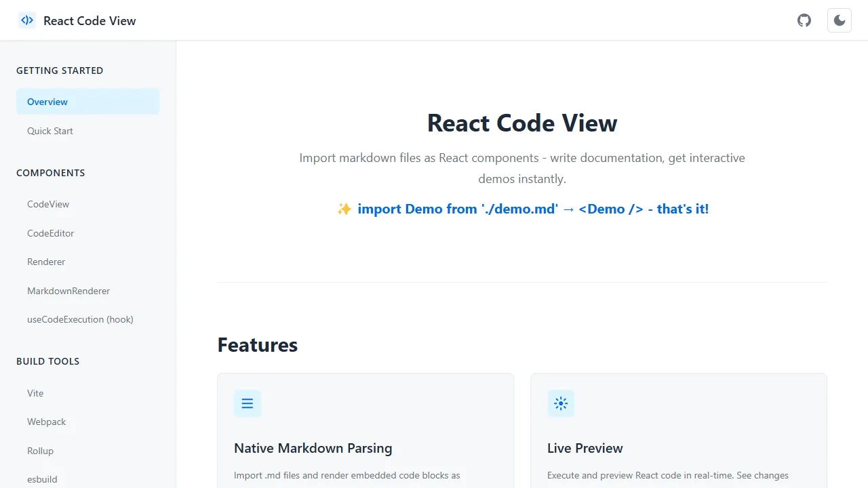This screenshot has height=488, width=868.
Task: Click the COMPONENTS section heading
Action: 51,173
